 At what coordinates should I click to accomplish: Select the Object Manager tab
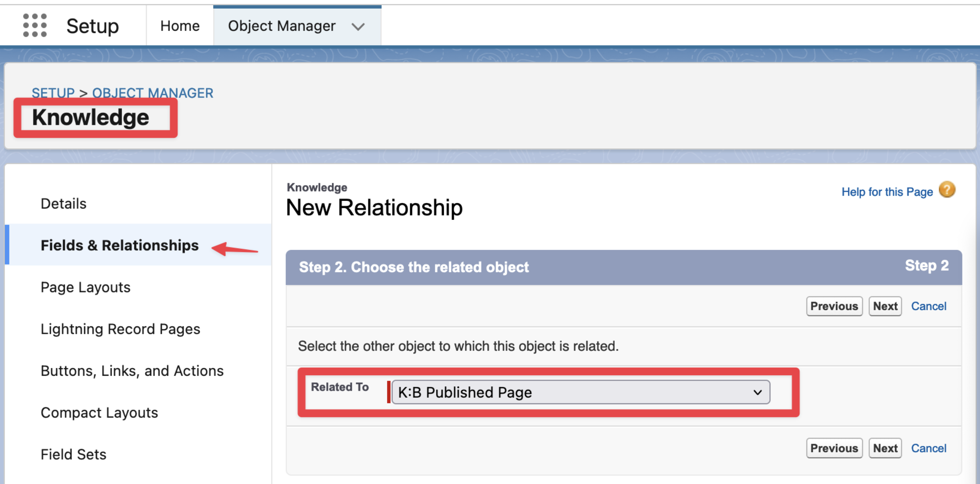click(282, 26)
